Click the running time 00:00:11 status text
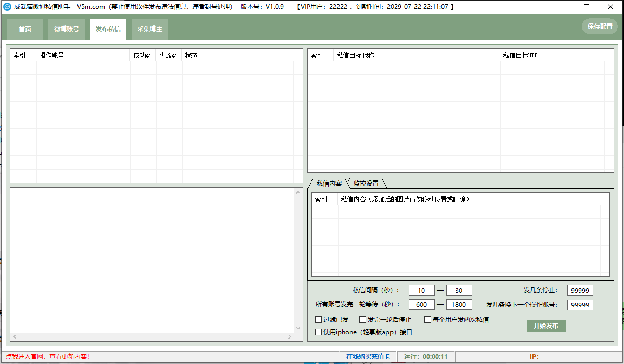The height and width of the screenshot is (364, 624). point(435,357)
